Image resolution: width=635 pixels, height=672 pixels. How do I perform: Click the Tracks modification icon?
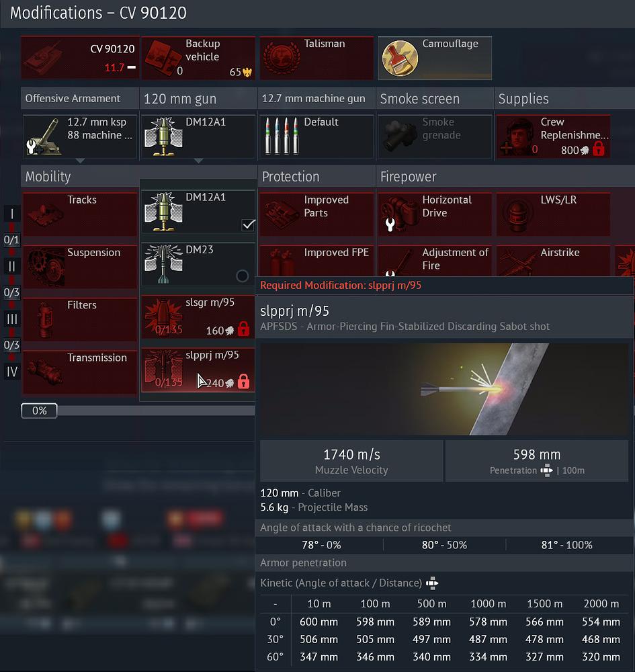[x=44, y=214]
